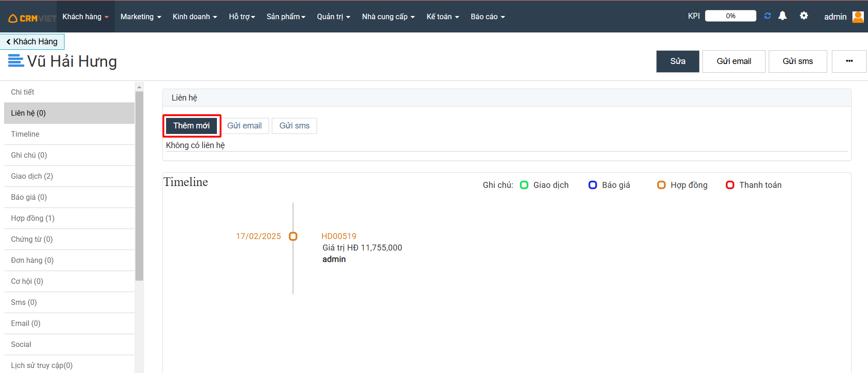Click the customer name Vũ Hải Hưng
This screenshot has height=373, width=868.
(x=72, y=61)
